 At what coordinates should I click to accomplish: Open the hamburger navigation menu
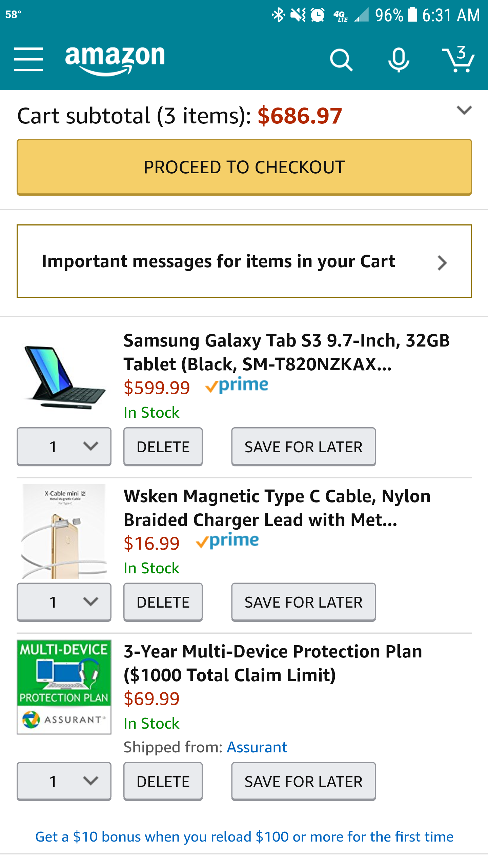tap(28, 59)
